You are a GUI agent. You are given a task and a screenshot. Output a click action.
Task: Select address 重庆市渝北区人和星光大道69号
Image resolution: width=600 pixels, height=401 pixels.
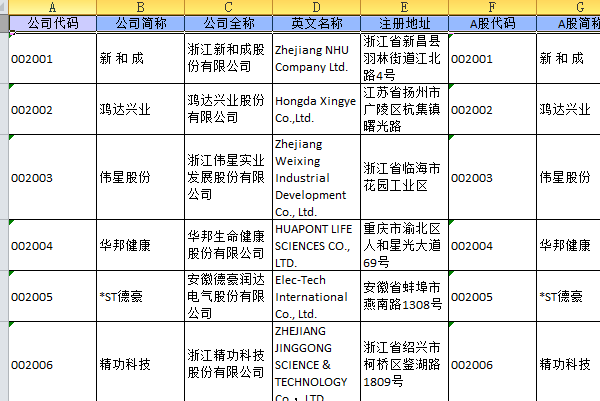[x=404, y=245]
